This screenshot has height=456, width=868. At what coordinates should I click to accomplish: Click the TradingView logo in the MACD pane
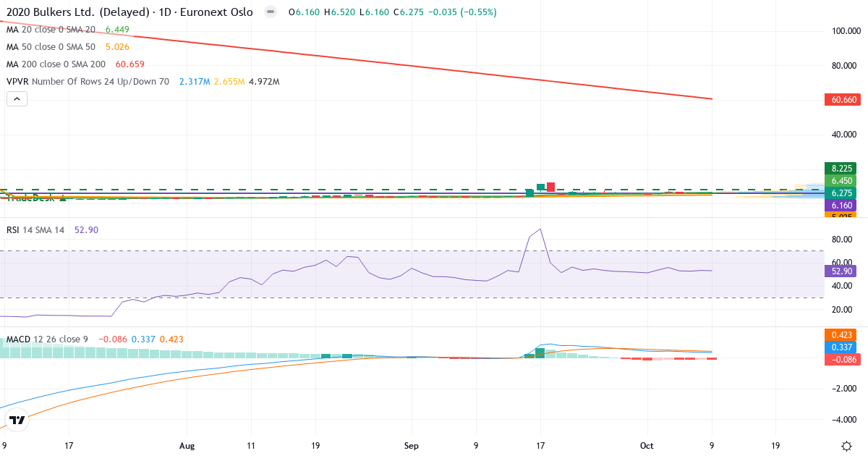[x=17, y=419]
